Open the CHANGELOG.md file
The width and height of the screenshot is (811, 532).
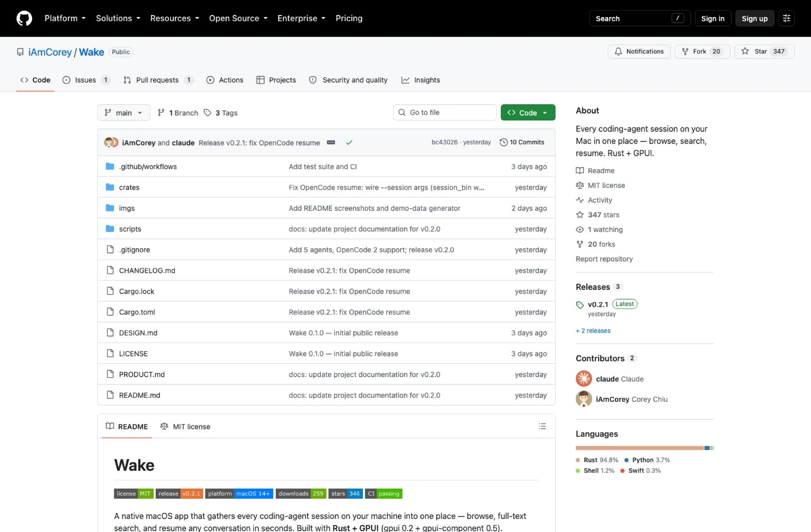click(147, 270)
